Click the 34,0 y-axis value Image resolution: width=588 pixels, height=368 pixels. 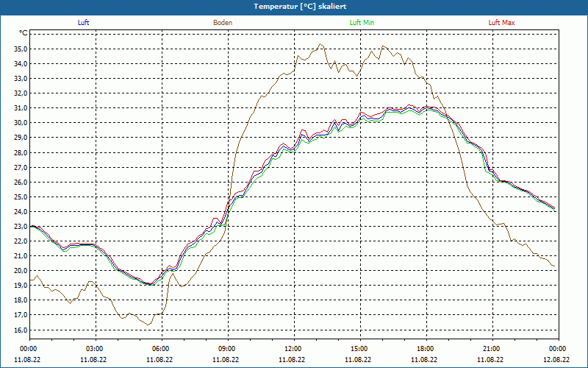pos(21,64)
